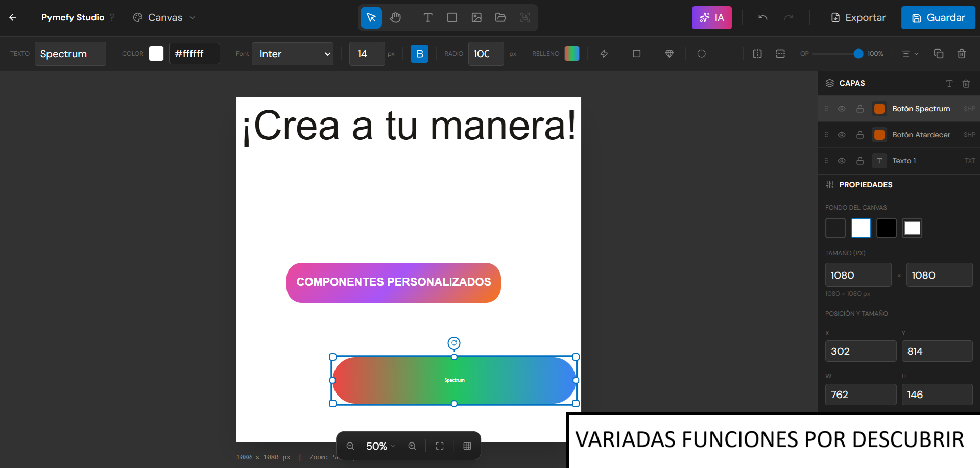This screenshot has width=980, height=468.
Task: Click the diamond effects icon in properties bar
Action: pyautogui.click(x=669, y=54)
